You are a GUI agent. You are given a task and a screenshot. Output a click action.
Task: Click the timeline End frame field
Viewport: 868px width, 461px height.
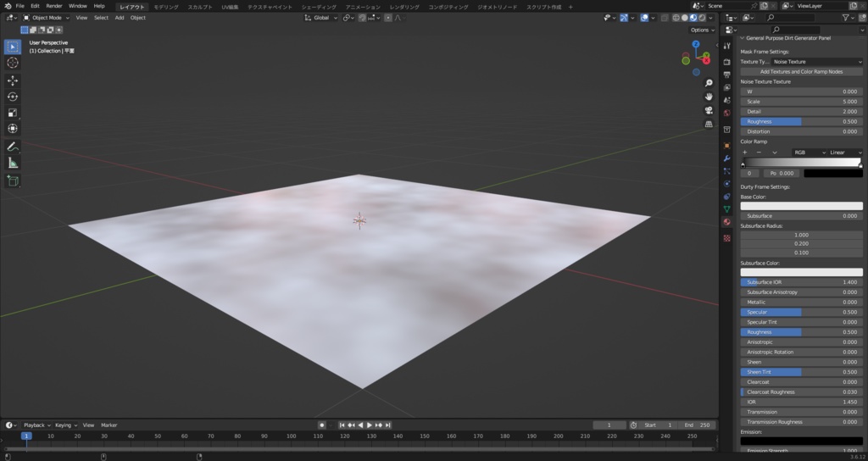(697, 425)
